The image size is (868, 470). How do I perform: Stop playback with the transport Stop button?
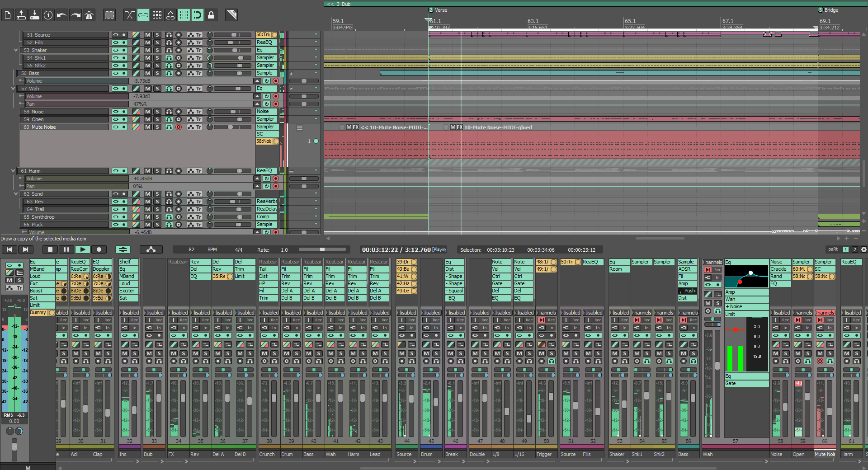click(50, 249)
